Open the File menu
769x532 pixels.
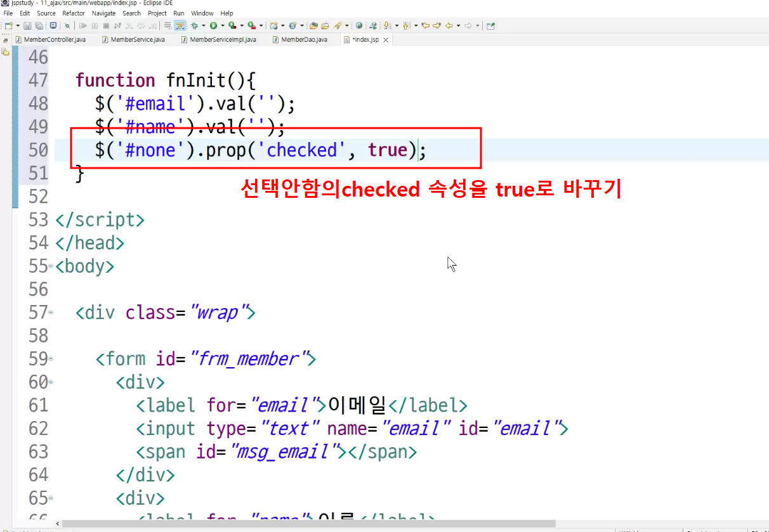tap(8, 13)
